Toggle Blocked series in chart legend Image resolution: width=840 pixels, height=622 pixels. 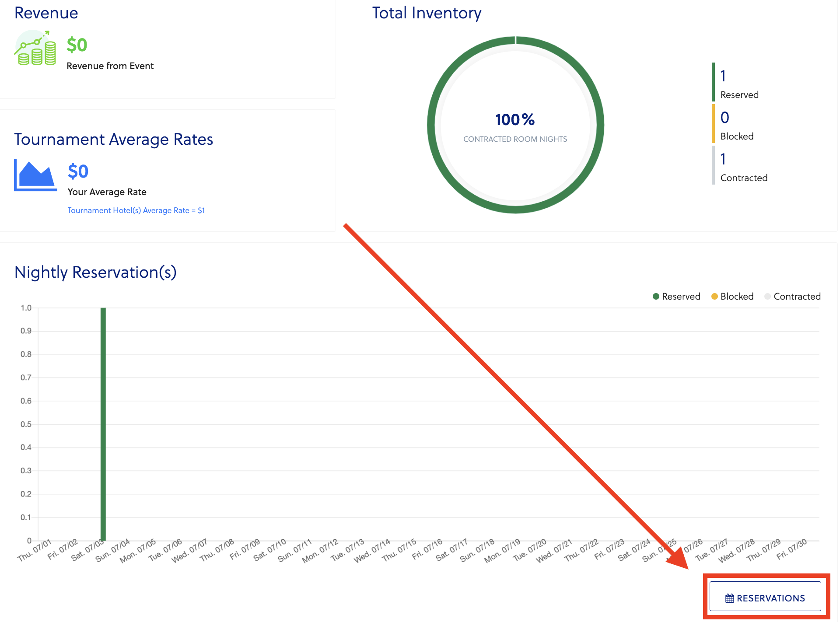tap(737, 297)
